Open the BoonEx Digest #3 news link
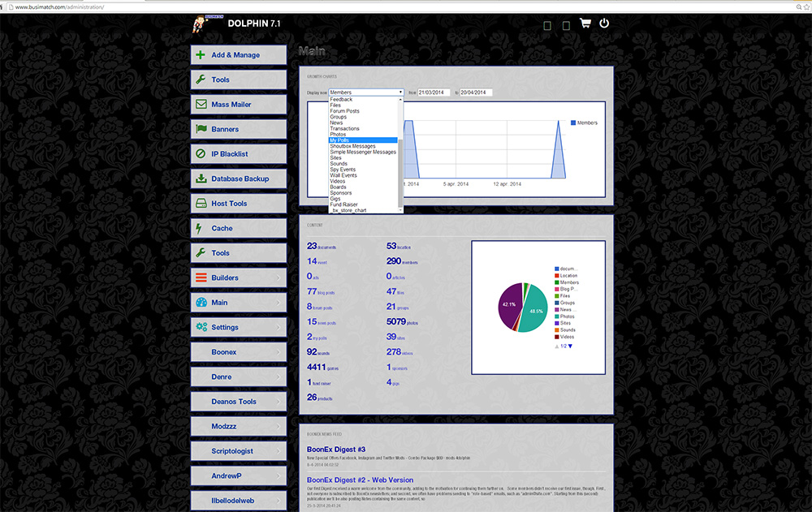The image size is (812, 512). click(335, 449)
